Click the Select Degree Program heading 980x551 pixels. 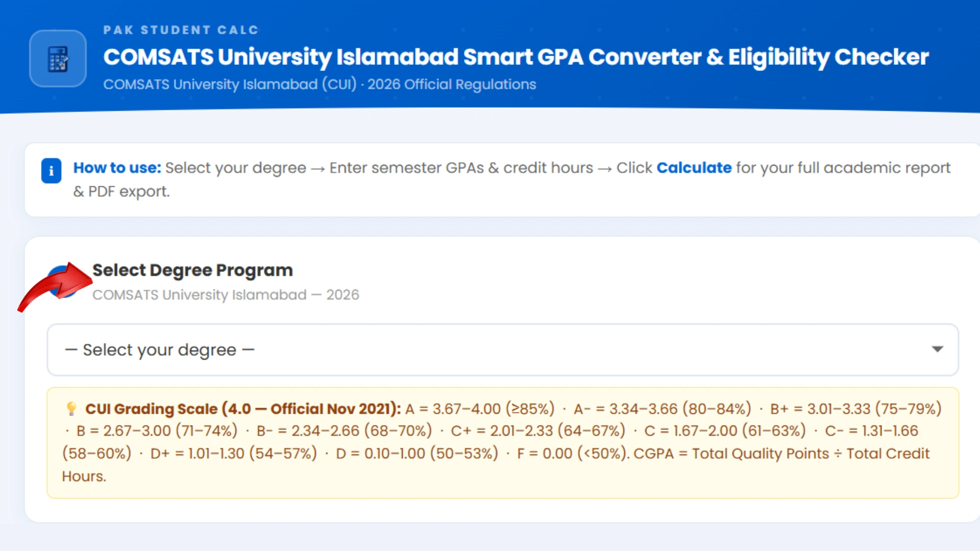[193, 270]
